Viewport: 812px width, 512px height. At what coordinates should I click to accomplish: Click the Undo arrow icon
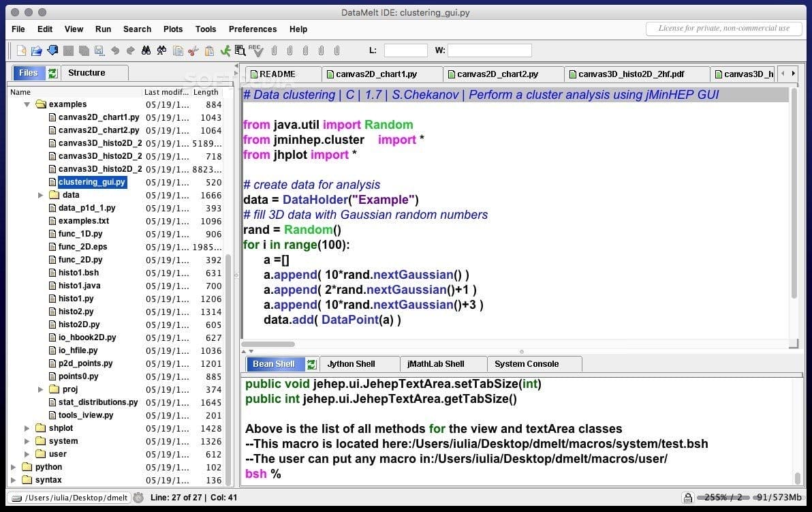(x=114, y=50)
